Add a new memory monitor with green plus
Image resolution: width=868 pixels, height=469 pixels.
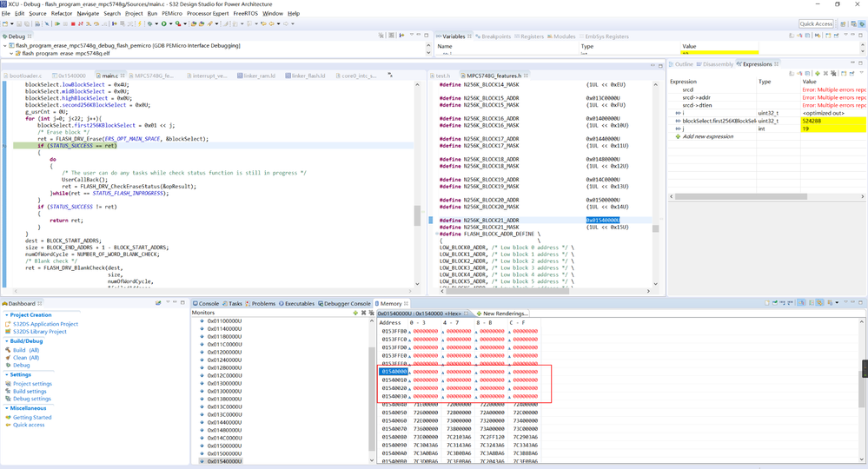355,313
